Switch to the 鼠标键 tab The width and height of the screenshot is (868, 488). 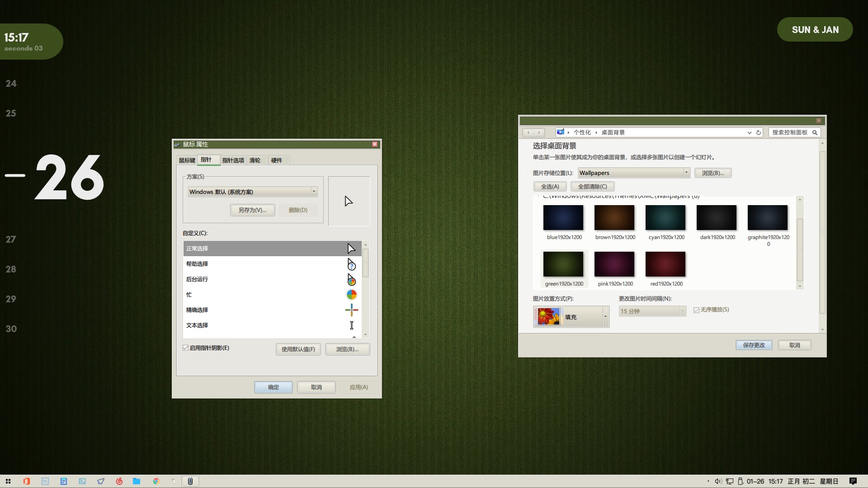click(x=187, y=160)
